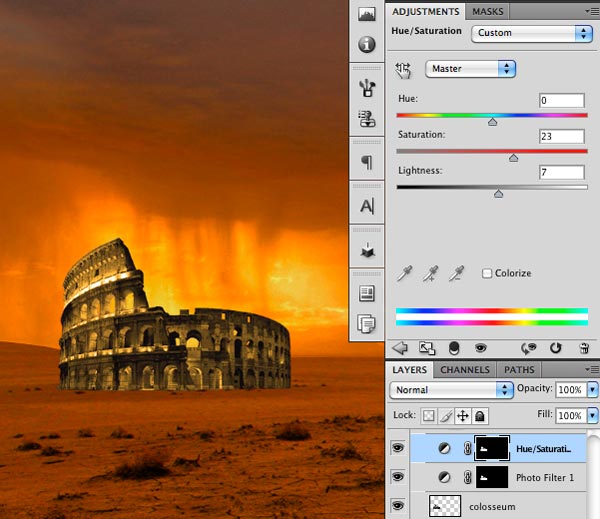
Task: Switch panel to expanded view icon
Action: [427, 348]
